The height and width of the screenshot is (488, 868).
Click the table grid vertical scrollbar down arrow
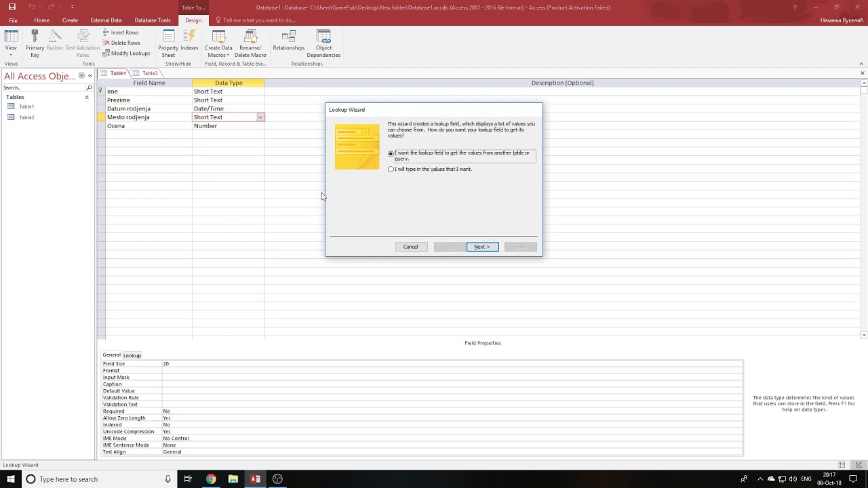pos(864,335)
